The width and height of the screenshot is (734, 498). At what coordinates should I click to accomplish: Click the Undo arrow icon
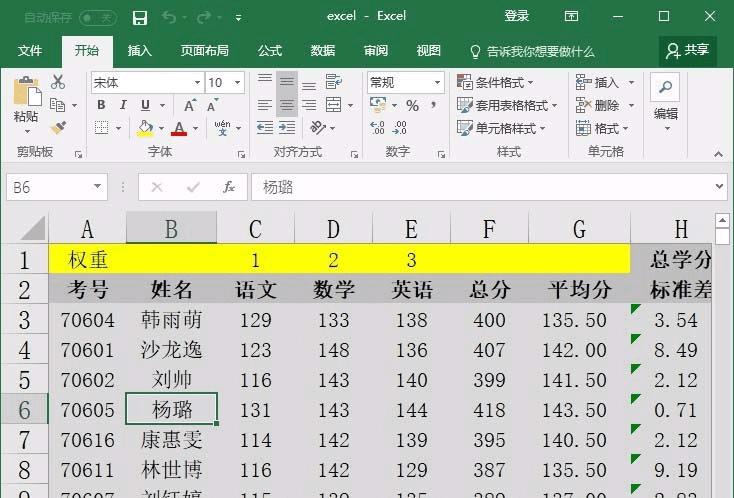coord(169,18)
